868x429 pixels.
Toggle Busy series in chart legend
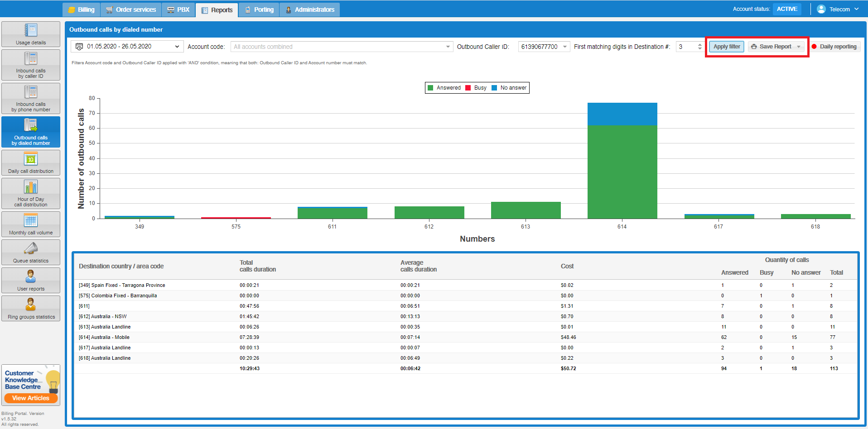tap(476, 88)
